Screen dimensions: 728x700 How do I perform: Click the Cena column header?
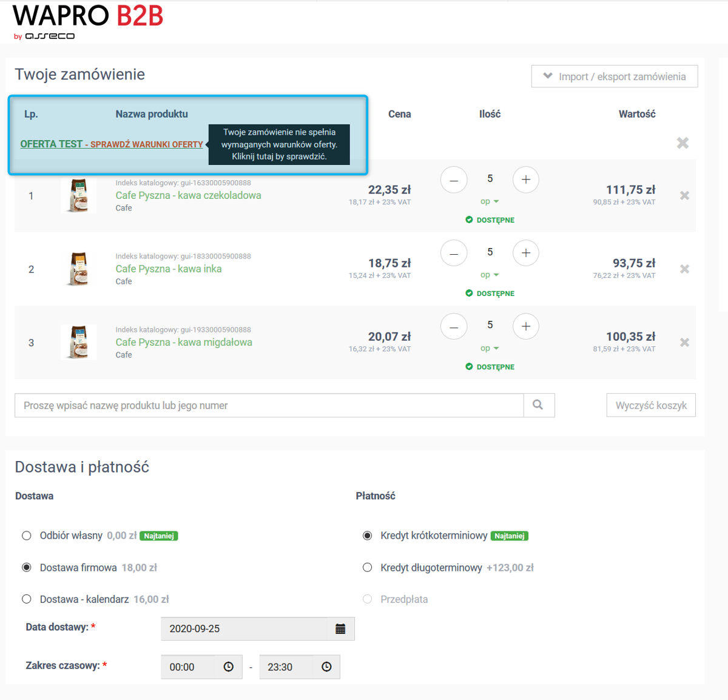[400, 114]
